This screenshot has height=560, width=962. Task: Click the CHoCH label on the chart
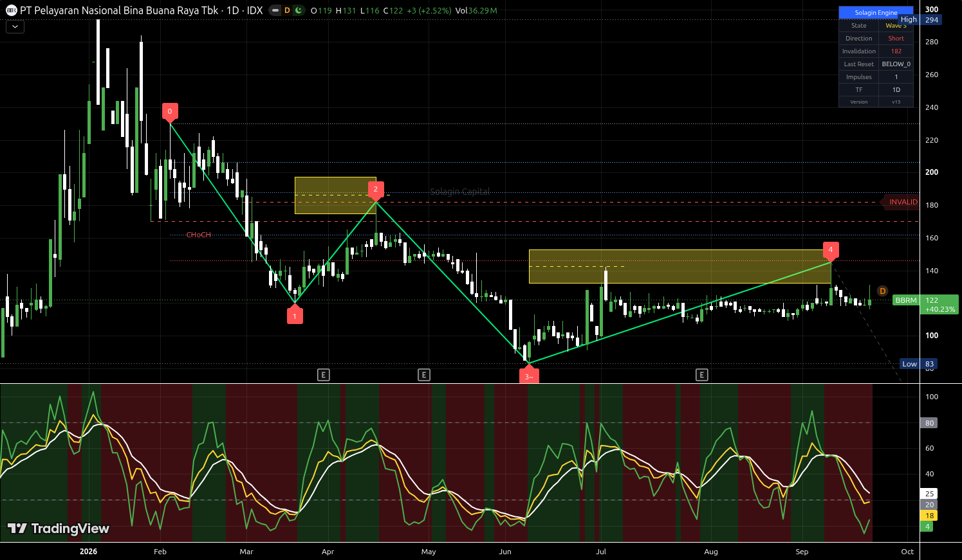pos(199,235)
